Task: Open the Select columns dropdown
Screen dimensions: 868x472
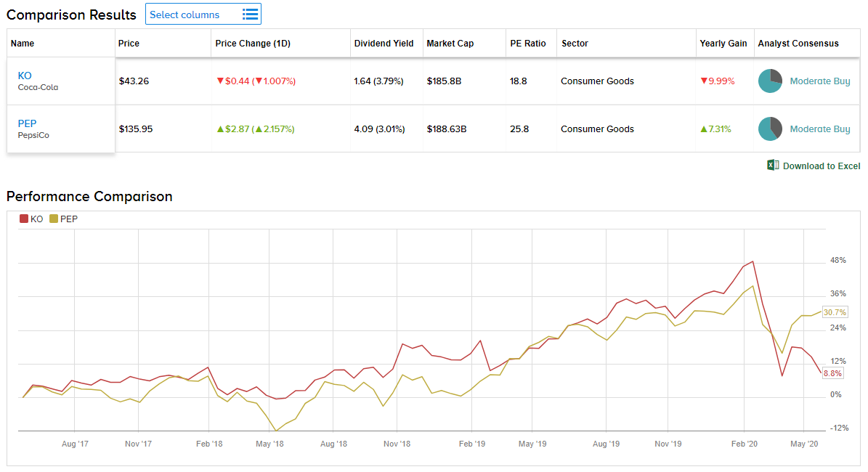Action: (193, 15)
